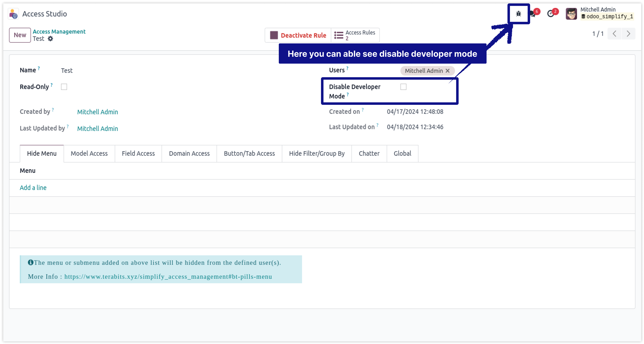Click the 1 / 1 pager counter
644x344 pixels.
point(598,34)
